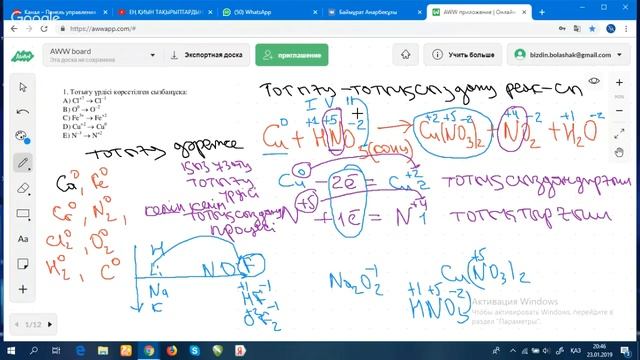The height and width of the screenshot is (360, 640).
Task: Open Firefox from the taskbar
Action: (172, 351)
